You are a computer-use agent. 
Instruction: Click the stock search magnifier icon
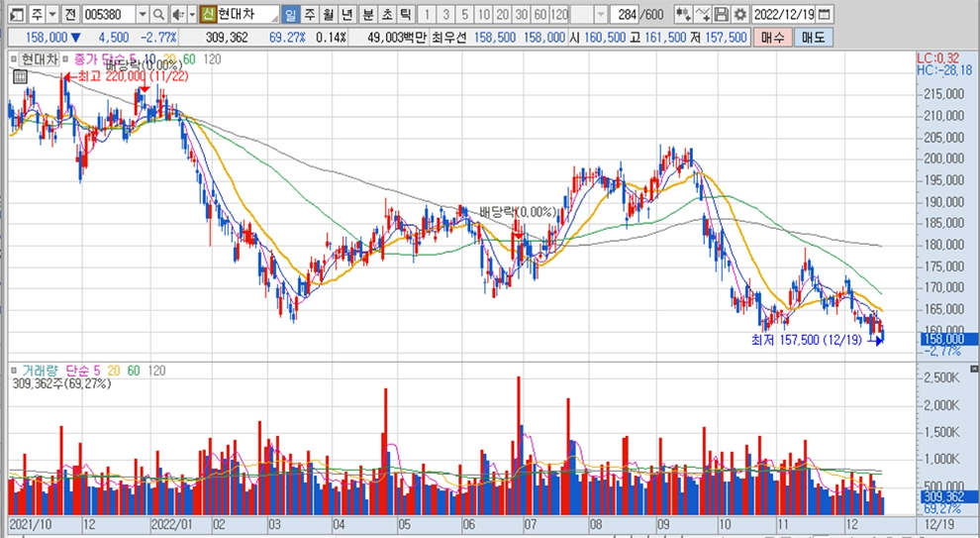pos(158,15)
